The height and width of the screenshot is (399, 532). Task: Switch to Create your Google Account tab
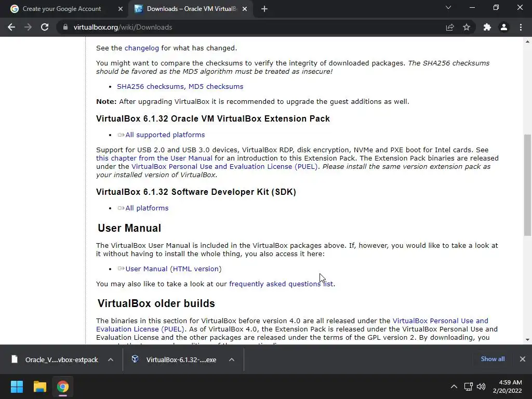click(x=62, y=9)
